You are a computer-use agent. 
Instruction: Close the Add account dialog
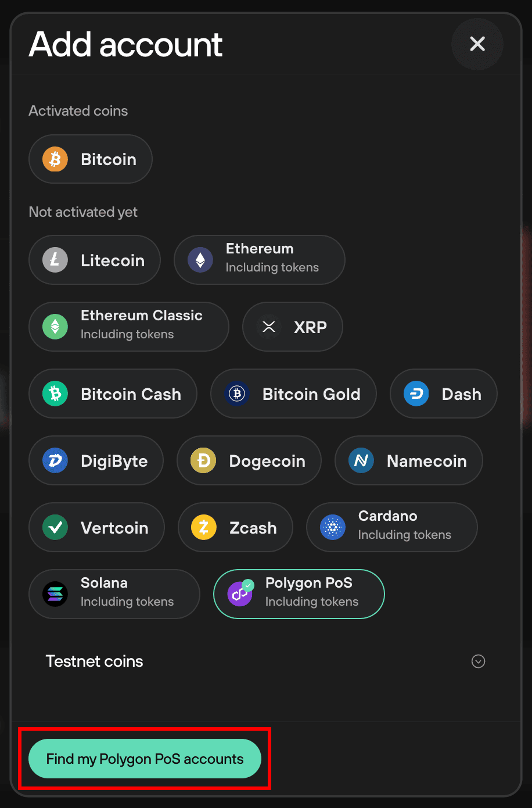477,44
